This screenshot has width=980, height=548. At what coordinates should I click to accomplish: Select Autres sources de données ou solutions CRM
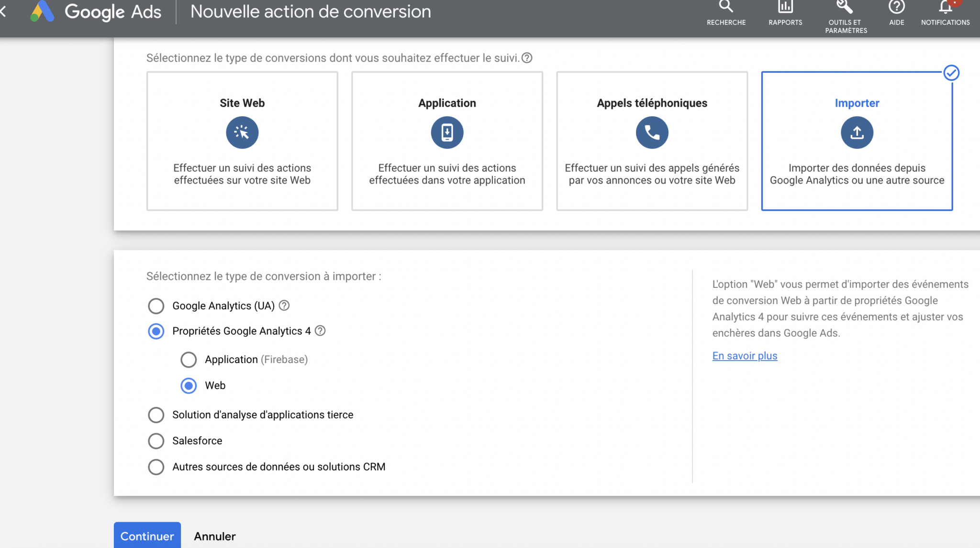pyautogui.click(x=156, y=467)
